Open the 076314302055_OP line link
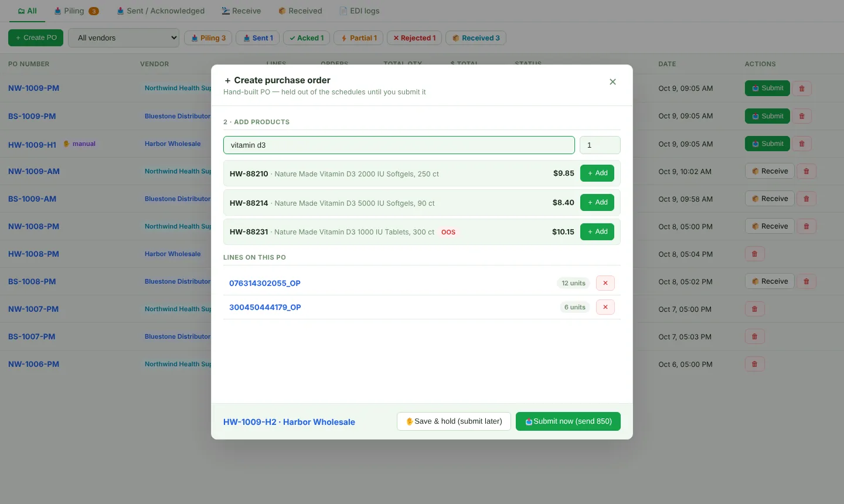Viewport: 844px width, 504px height. coord(265,283)
